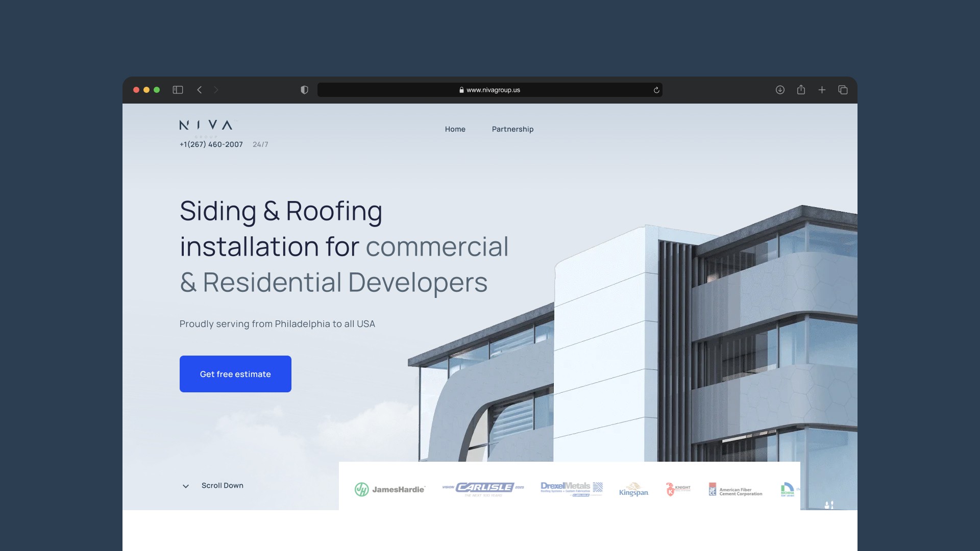This screenshot has width=980, height=551.
Task: Call phone number +1(267) 460-2007 link
Action: click(x=211, y=144)
